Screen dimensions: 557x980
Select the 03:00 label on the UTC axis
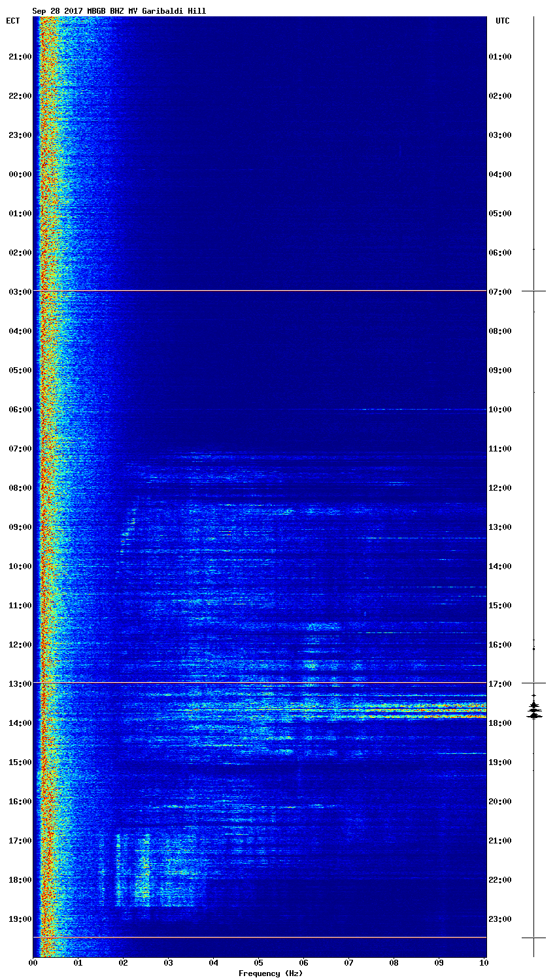[500, 135]
